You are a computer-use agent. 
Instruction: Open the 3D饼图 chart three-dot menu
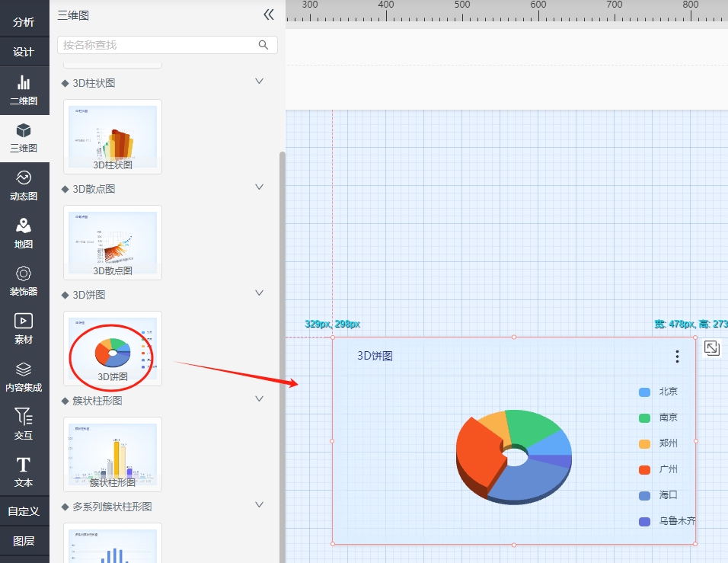click(677, 357)
